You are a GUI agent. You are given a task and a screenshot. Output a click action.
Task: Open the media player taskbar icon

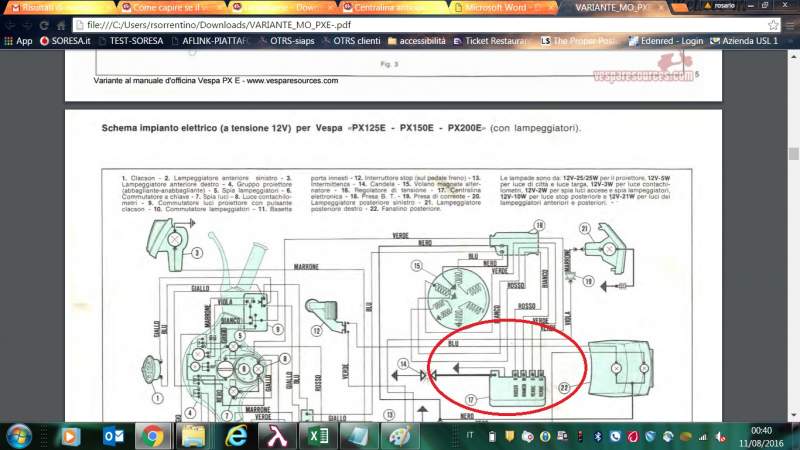click(x=70, y=436)
